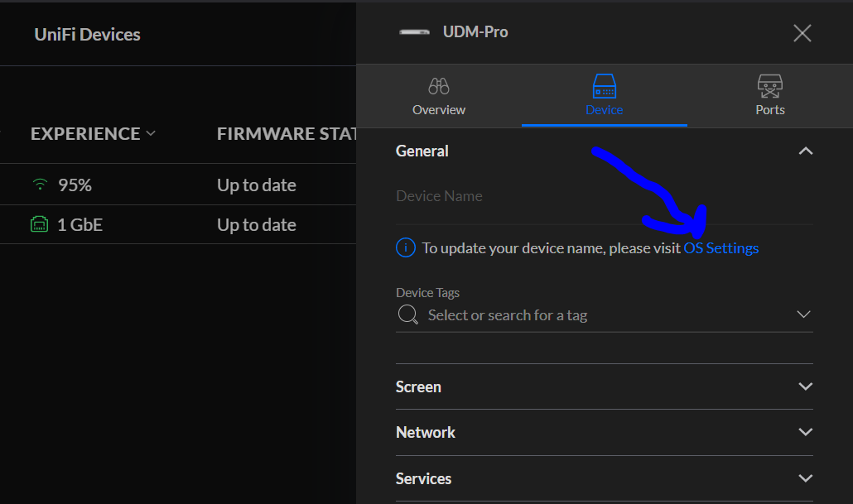Click the blue info icon under Device Name
853x504 pixels.
click(x=405, y=247)
